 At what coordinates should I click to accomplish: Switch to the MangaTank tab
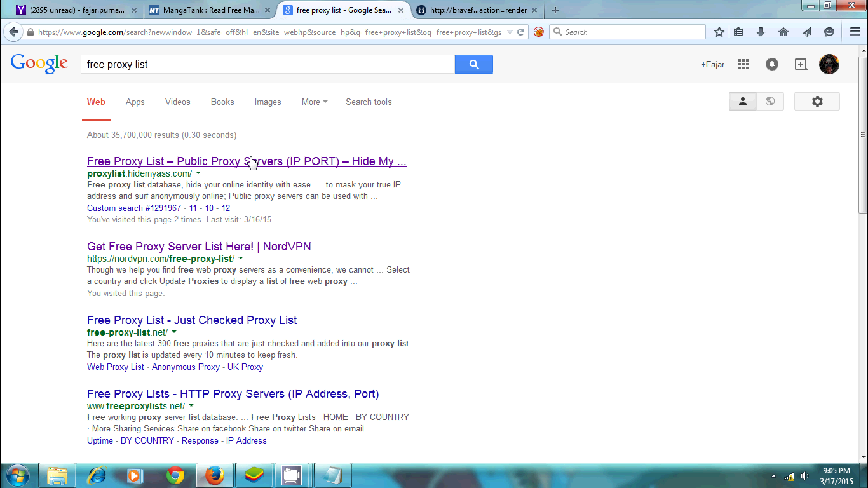(210, 10)
